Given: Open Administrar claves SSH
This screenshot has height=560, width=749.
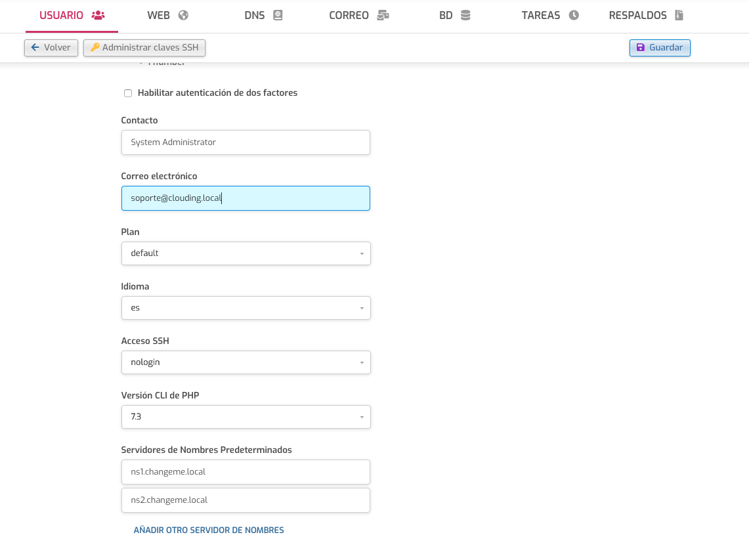Looking at the screenshot, I should [x=144, y=48].
